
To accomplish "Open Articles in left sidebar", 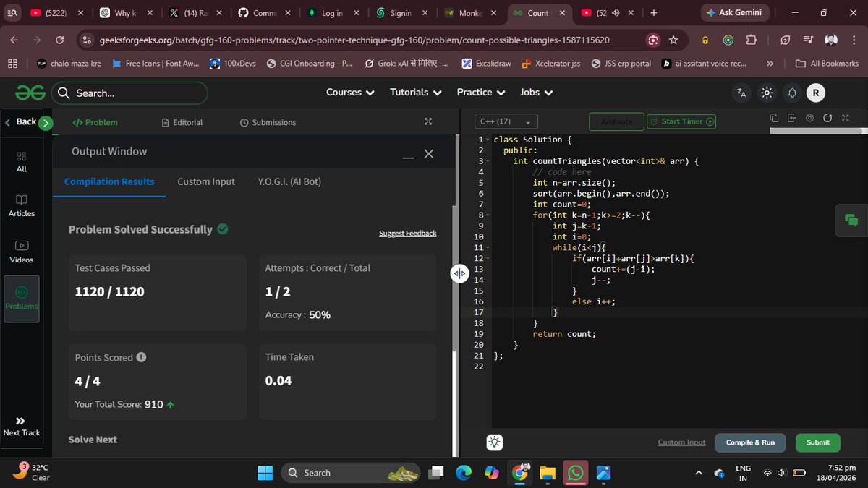I will point(21,206).
